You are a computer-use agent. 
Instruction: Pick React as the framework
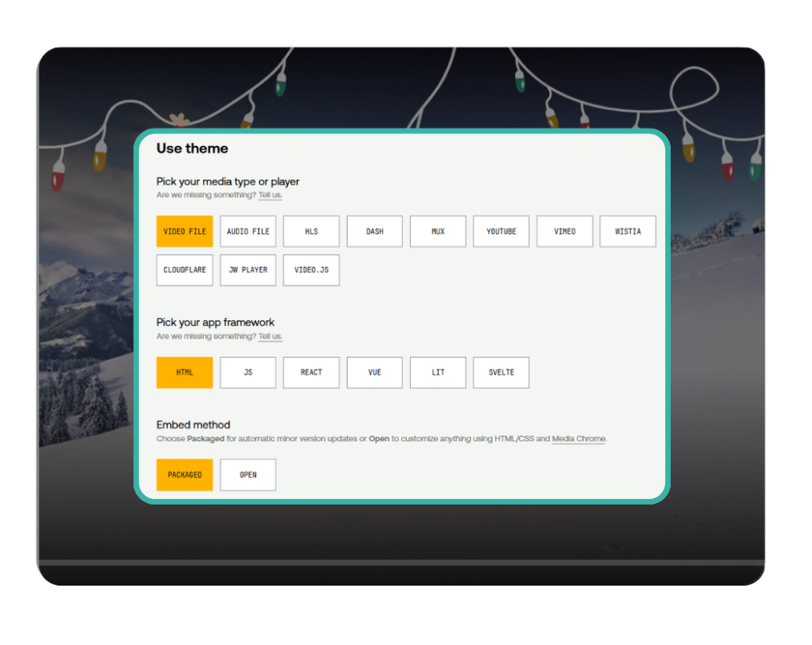point(311,372)
